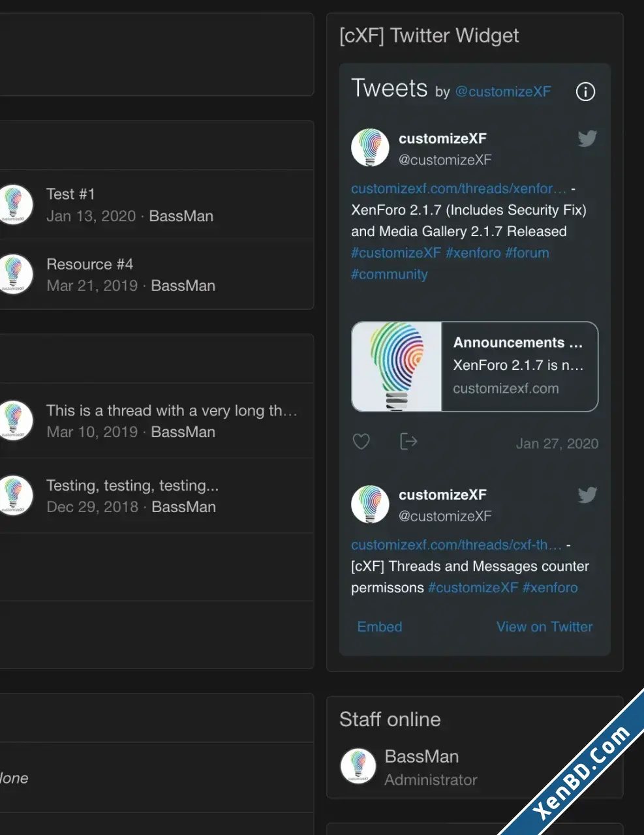Viewport: 644px width, 835px height.
Task: Open the #customizeXF hashtag in first tweet
Action: (x=396, y=252)
